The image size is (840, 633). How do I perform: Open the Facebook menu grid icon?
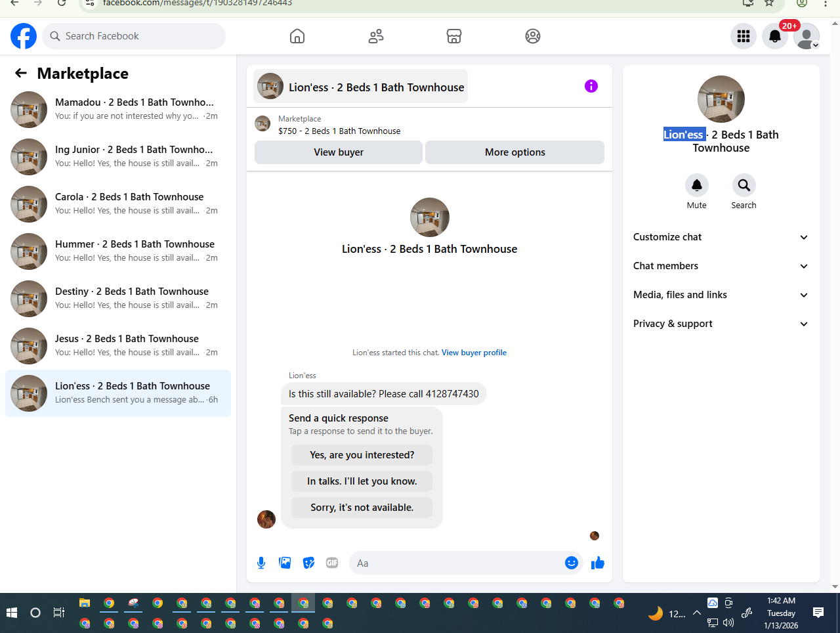point(744,36)
